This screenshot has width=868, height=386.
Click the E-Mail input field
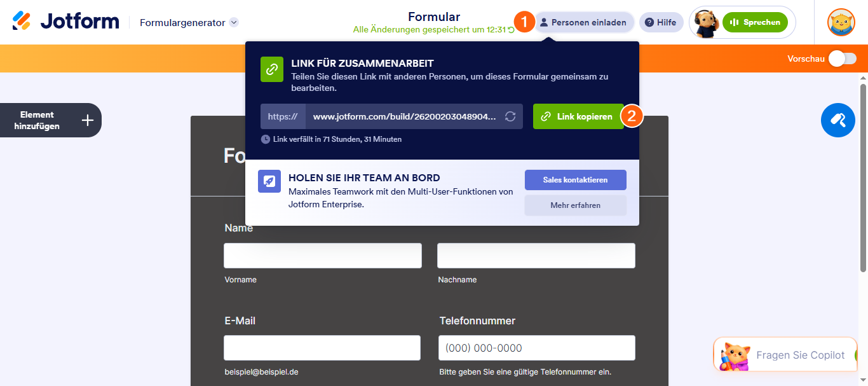(x=322, y=348)
